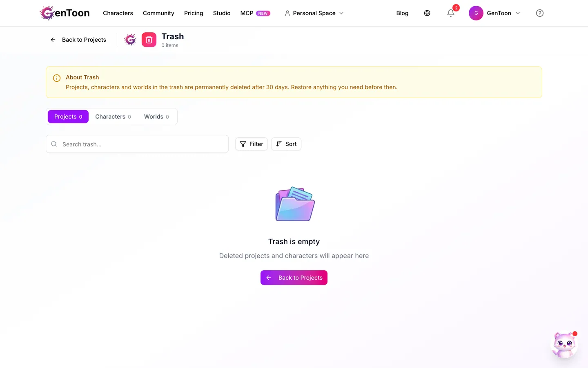Open the Filter options
The image size is (588, 368).
[x=252, y=144]
